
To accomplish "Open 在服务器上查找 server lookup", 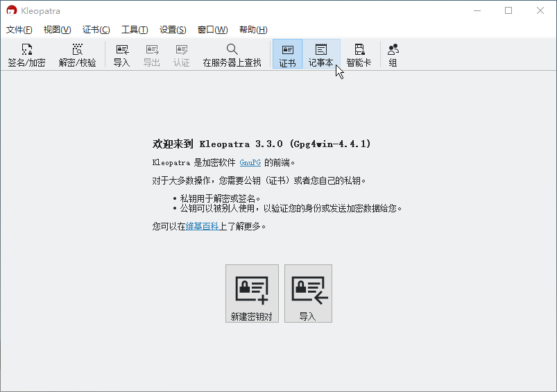I will coord(232,55).
